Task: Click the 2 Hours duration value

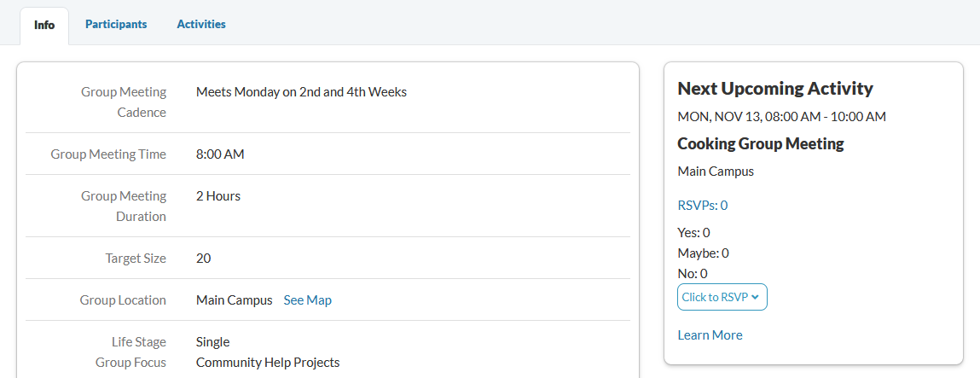Action: pyautogui.click(x=218, y=196)
